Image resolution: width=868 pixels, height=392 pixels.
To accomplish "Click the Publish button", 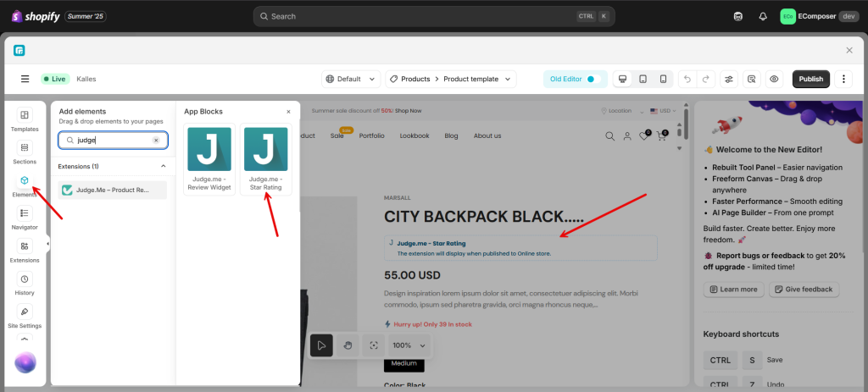I will pos(811,79).
